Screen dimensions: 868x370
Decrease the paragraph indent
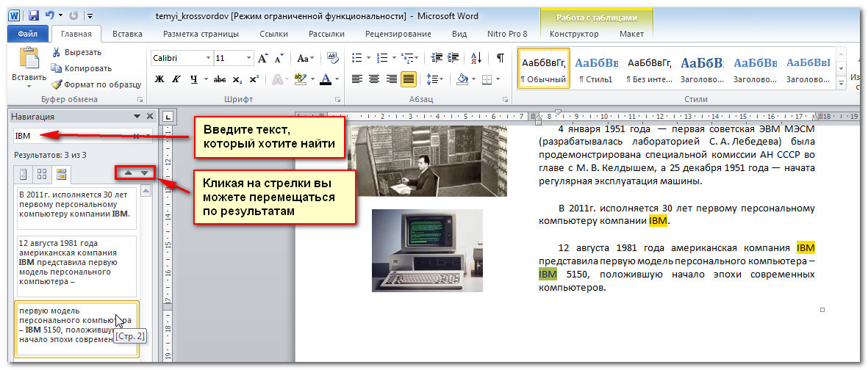pyautogui.click(x=437, y=57)
